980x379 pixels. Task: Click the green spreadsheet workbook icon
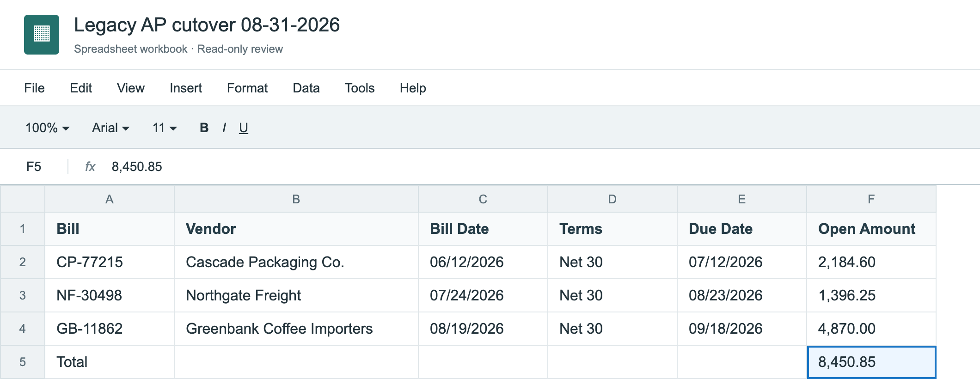pyautogui.click(x=42, y=35)
